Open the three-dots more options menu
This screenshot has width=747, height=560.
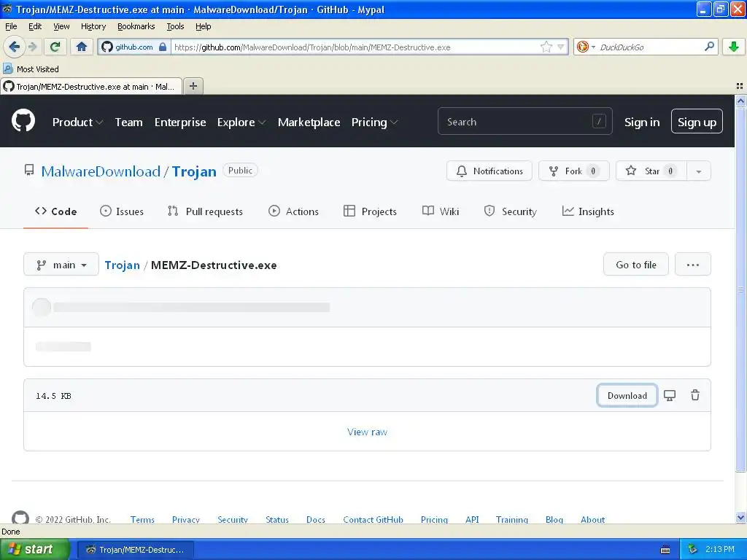click(x=693, y=264)
